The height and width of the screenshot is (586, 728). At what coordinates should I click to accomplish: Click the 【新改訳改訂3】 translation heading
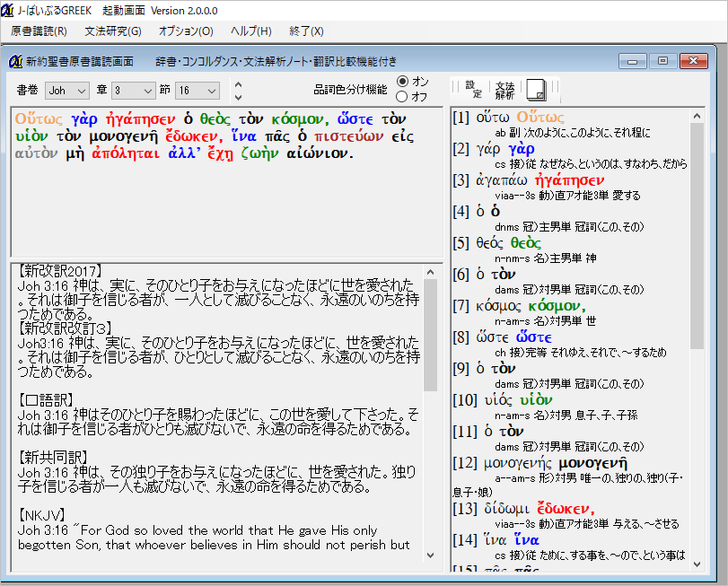(x=65, y=328)
